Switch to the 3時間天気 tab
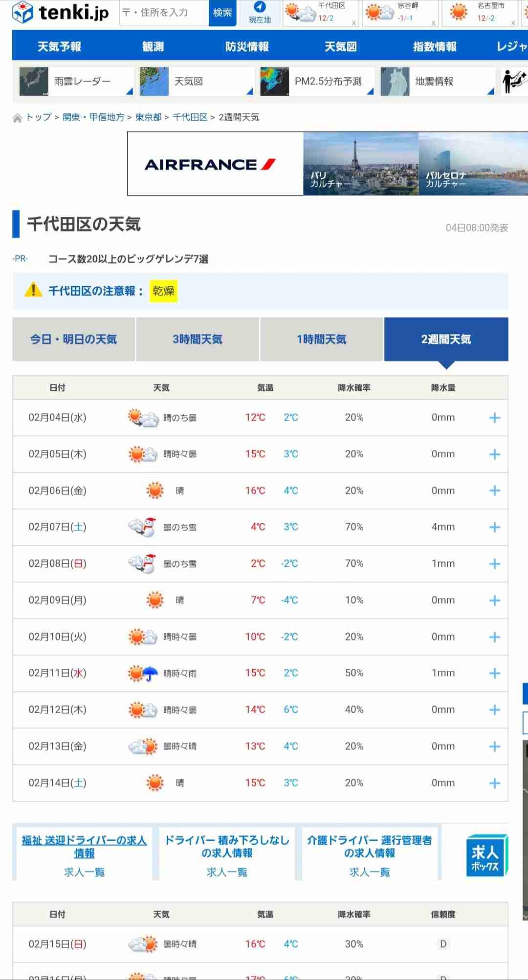Screen dimensions: 528x980 (198, 340)
